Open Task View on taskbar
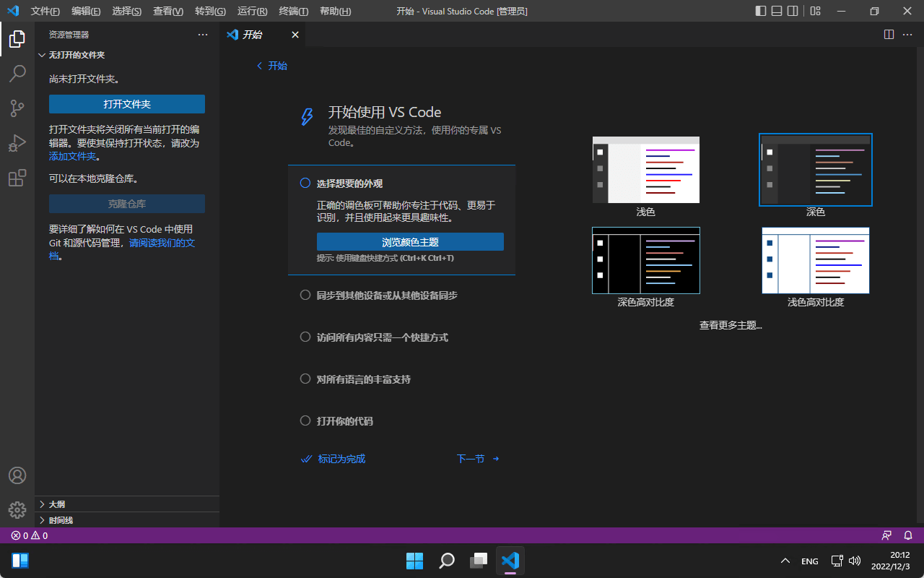Screen dimensions: 924x578 point(479,561)
